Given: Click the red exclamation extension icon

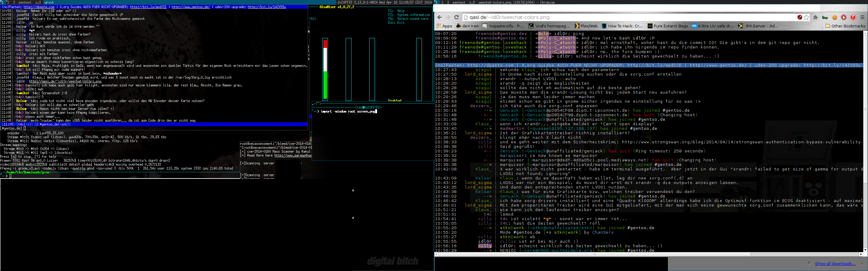Looking at the screenshot, I should click(853, 17).
